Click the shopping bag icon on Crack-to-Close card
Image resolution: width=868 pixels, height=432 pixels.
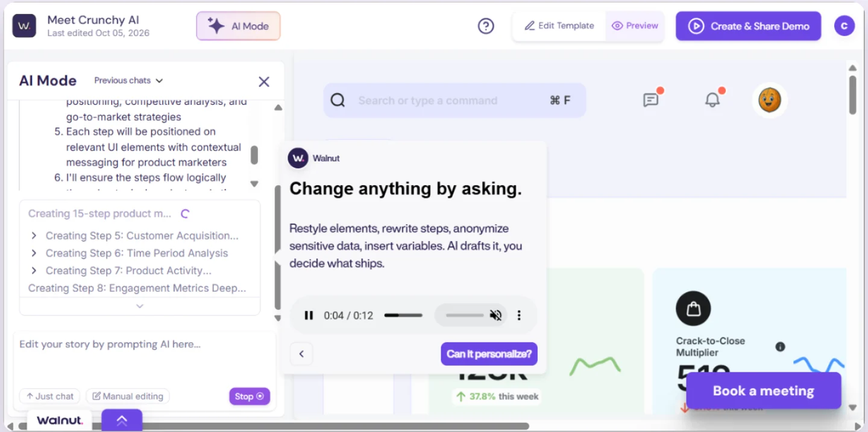point(693,308)
